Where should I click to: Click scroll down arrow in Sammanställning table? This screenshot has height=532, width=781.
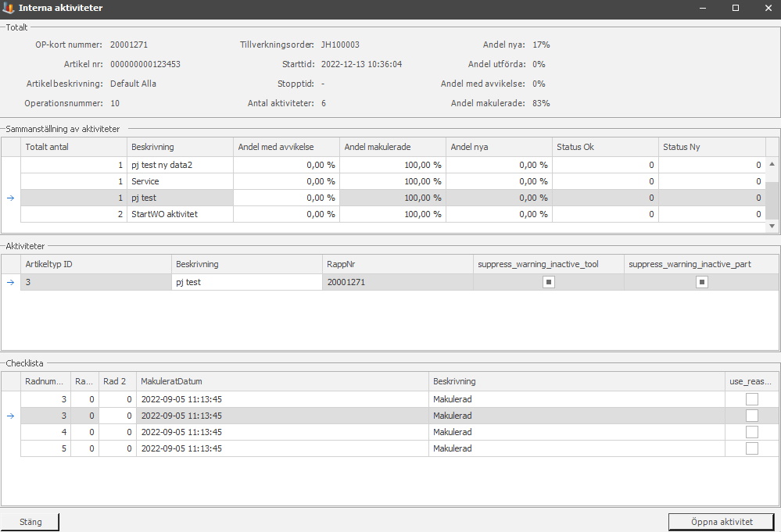click(x=772, y=226)
